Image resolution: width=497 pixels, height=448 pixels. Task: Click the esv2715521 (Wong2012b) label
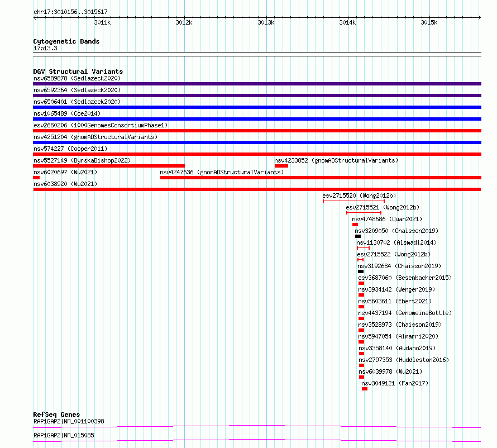click(x=383, y=207)
